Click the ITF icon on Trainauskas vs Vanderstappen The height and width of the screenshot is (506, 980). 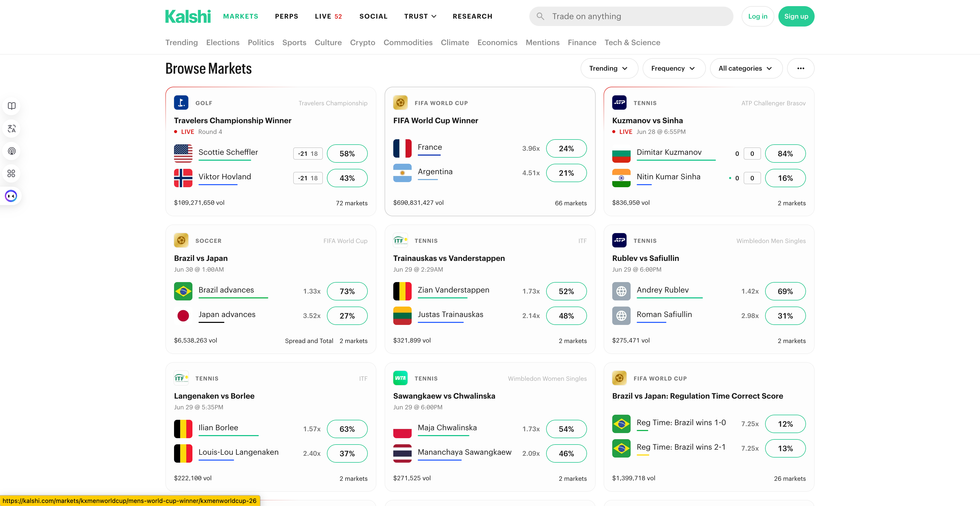point(400,240)
